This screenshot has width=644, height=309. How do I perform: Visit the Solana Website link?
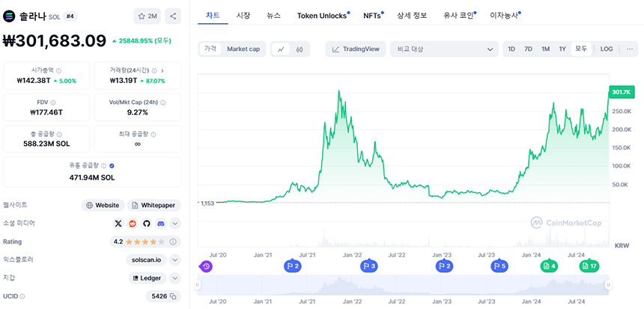(103, 205)
